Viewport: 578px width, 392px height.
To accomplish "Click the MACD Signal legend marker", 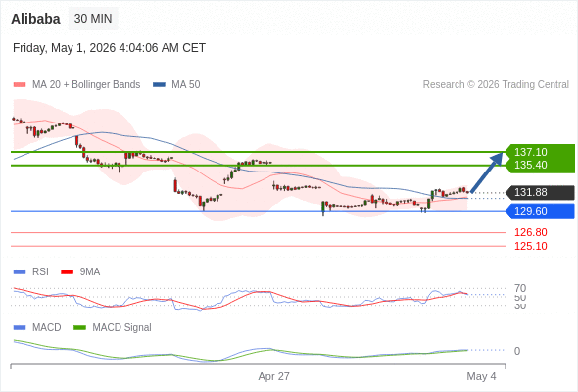I will tap(79, 327).
